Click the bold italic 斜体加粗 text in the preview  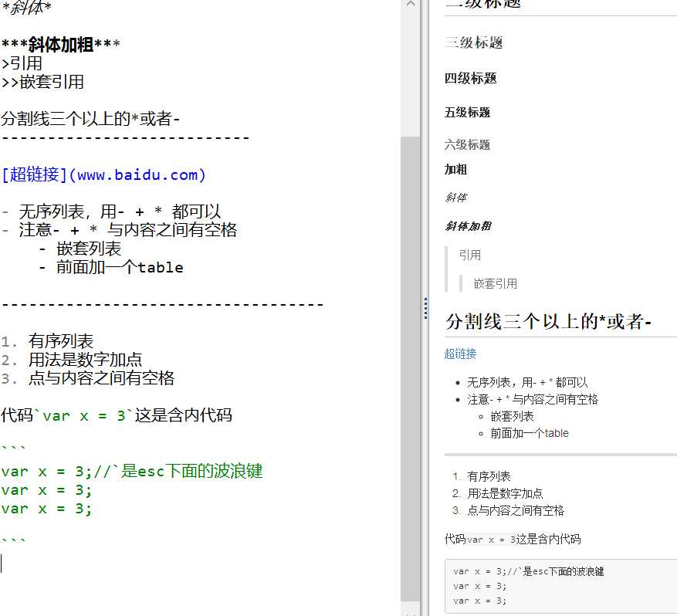[x=468, y=225]
